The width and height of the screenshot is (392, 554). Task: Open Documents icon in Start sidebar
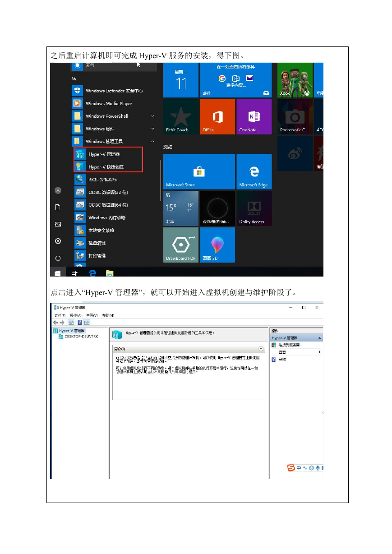tap(58, 207)
